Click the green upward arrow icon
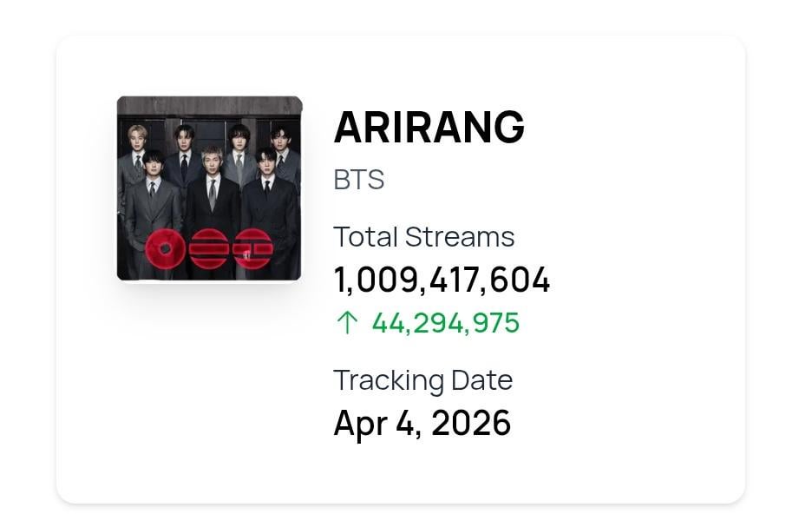 click(346, 323)
